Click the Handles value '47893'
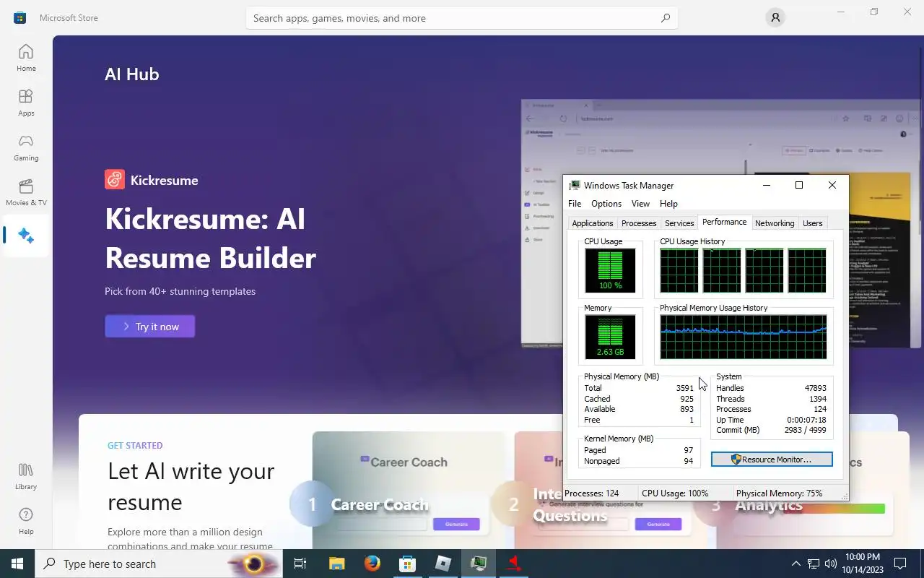The image size is (924, 578). [816, 388]
